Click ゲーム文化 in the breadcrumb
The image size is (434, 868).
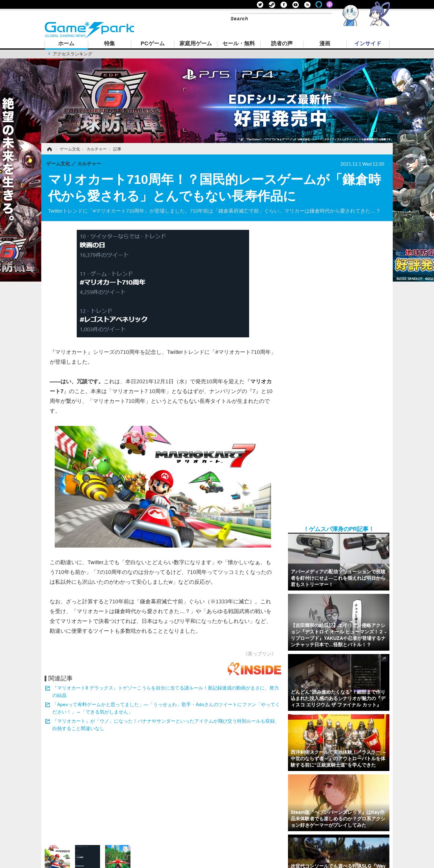click(70, 149)
